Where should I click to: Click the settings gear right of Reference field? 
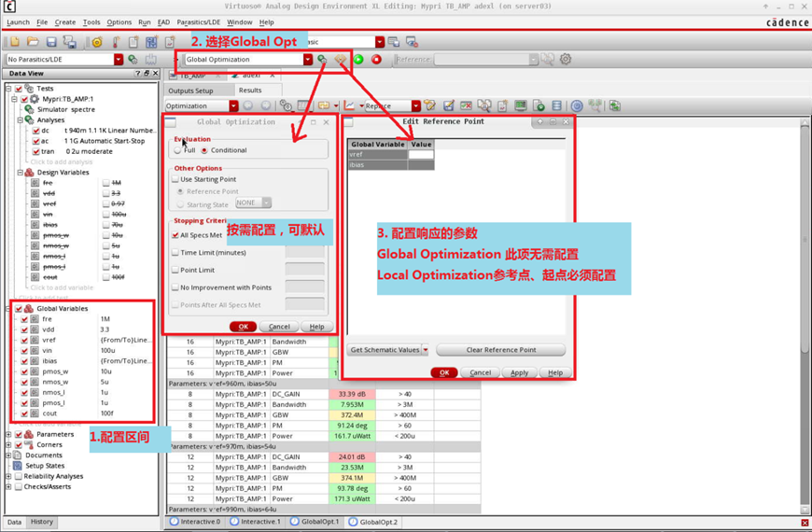[566, 59]
